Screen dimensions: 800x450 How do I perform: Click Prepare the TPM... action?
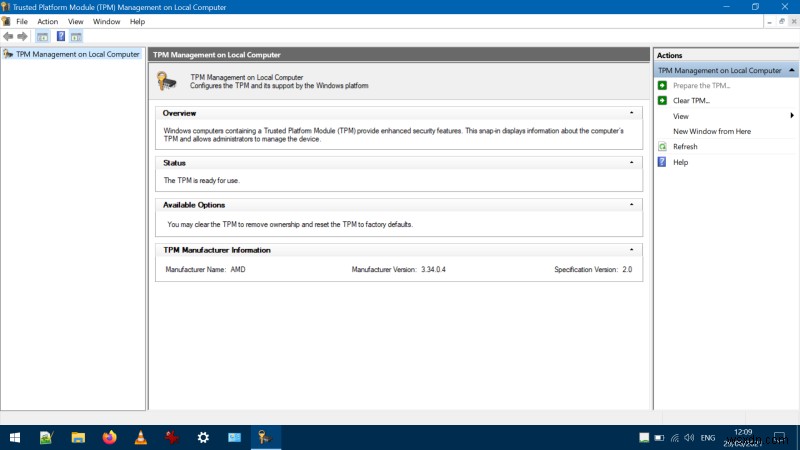click(701, 85)
